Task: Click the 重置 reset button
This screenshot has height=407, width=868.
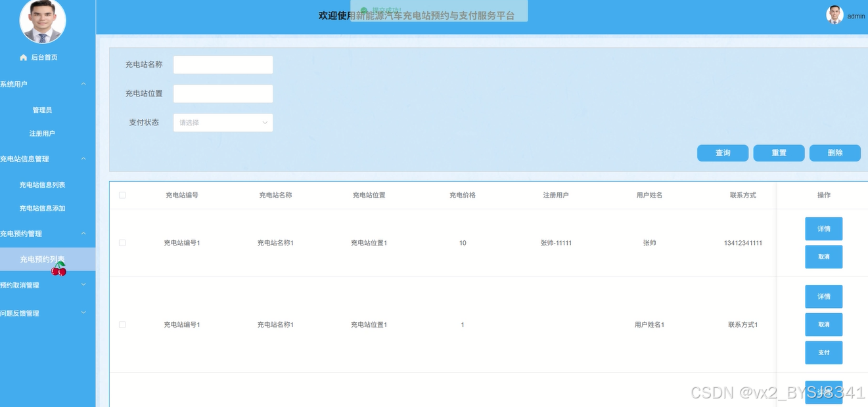Action: click(x=779, y=153)
